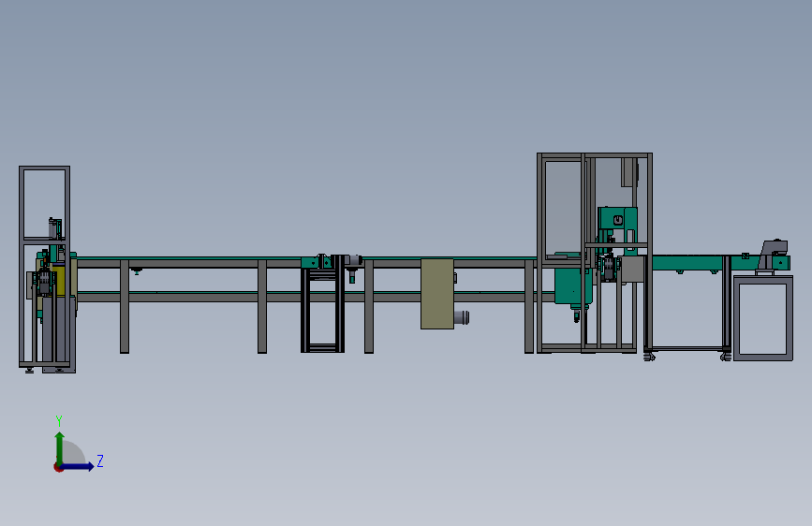This screenshot has width=812, height=526.
Task: Select the grey cylindrical motor beside the olive panel
Action: (x=462, y=317)
